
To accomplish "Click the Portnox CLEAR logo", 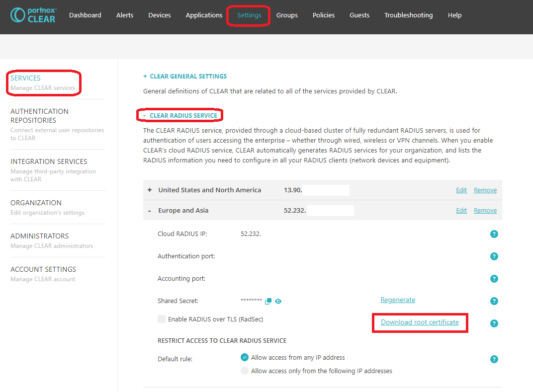I will pyautogui.click(x=33, y=15).
